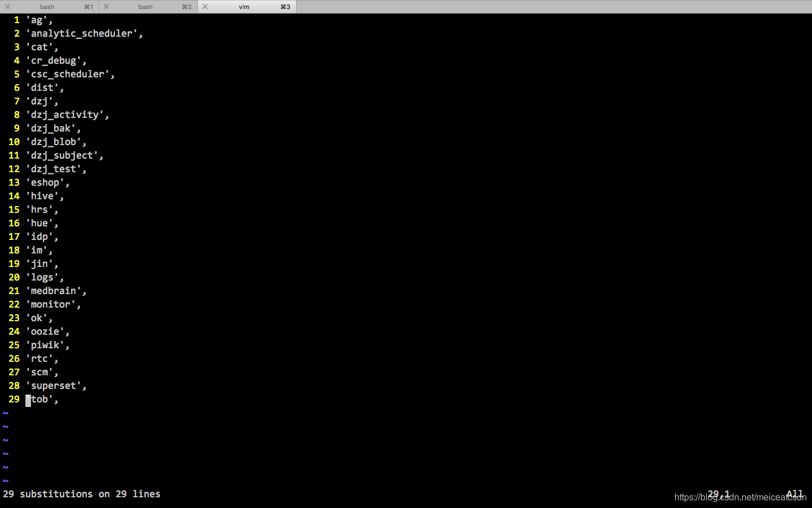Click the 'rtc' line

pyautogui.click(x=42, y=359)
